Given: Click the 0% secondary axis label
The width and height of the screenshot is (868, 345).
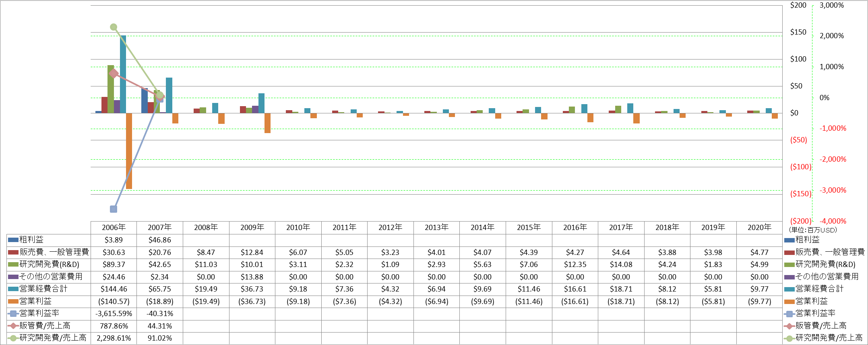Looking at the screenshot, I should (824, 98).
